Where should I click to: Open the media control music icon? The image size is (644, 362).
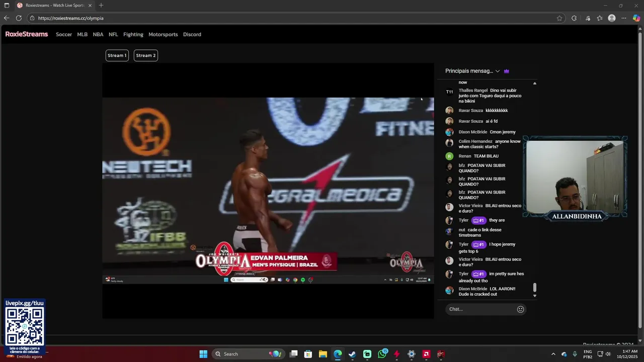(588, 18)
